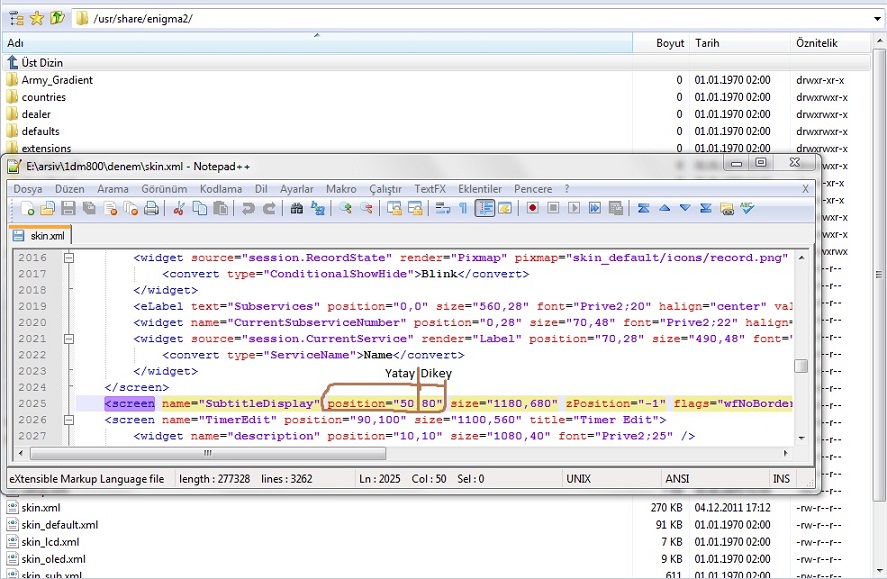Viewport: 887px width, 579px height.
Task: Open the path dropdown of /usr/share/enigma2/
Action: (x=877, y=19)
